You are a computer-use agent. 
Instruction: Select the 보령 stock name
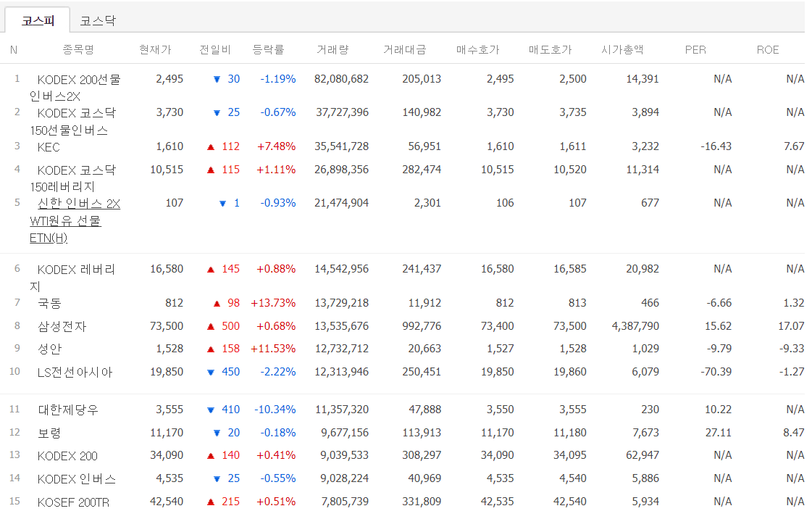click(x=49, y=433)
